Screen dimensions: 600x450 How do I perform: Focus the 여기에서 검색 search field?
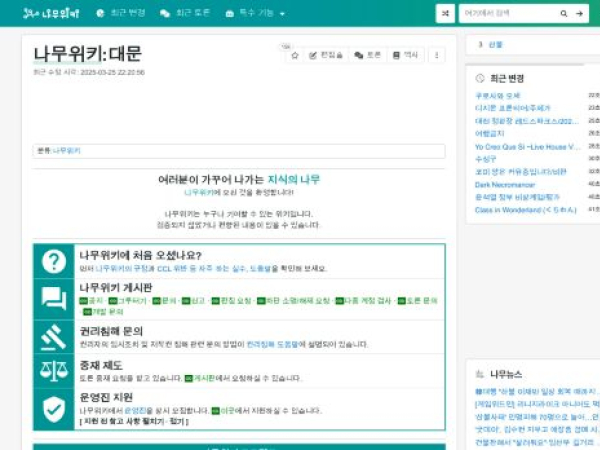pyautogui.click(x=508, y=13)
